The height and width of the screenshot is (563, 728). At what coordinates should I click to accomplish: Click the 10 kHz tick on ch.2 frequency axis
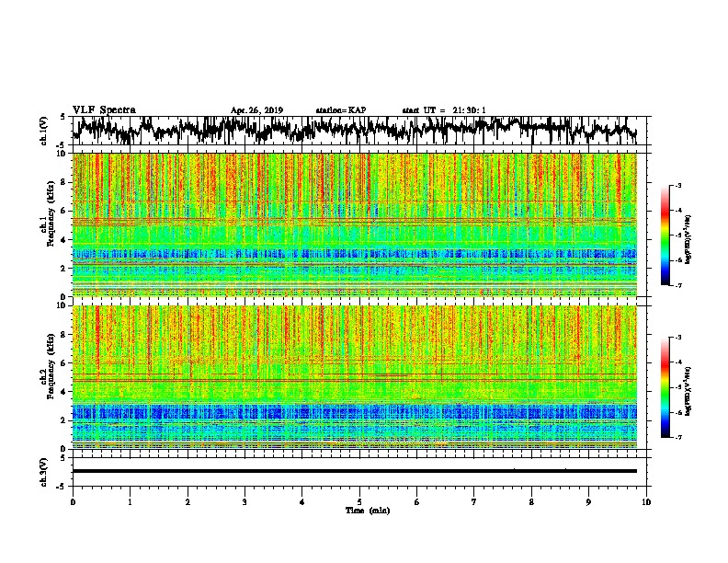click(x=62, y=305)
